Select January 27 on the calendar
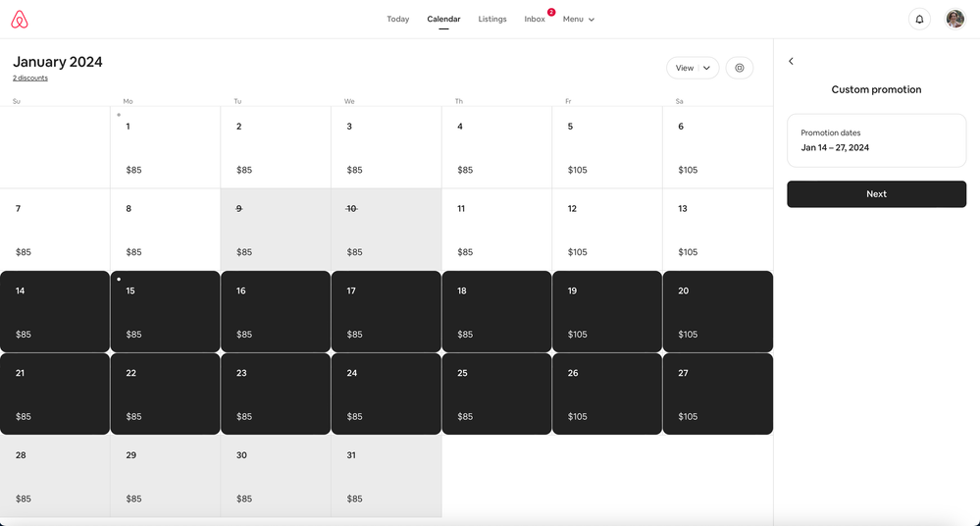 tap(717, 394)
